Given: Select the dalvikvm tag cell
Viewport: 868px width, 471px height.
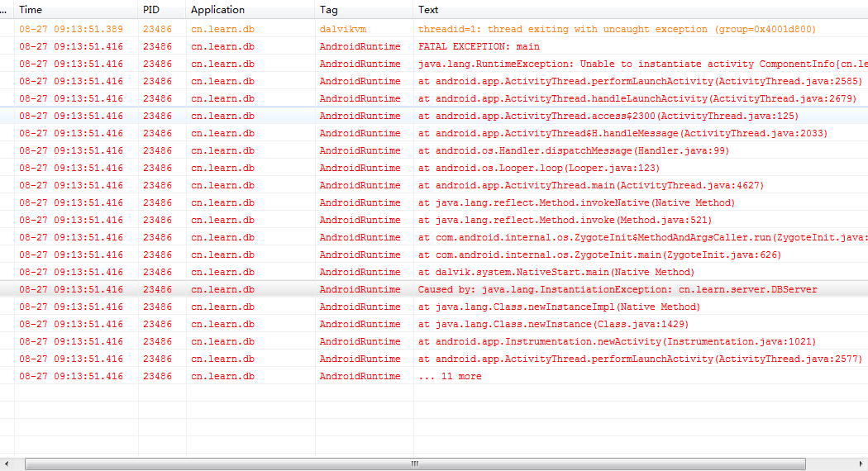Looking at the screenshot, I should [343, 29].
